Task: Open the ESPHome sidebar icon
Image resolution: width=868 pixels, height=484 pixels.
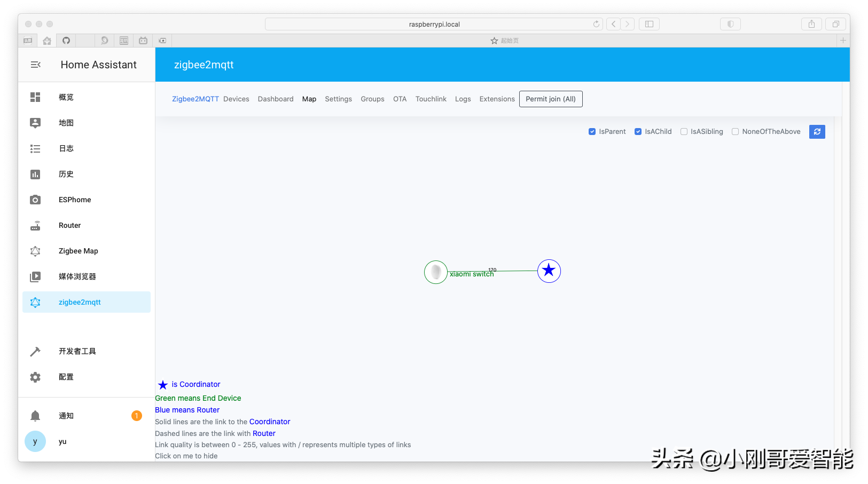Action: tap(35, 200)
